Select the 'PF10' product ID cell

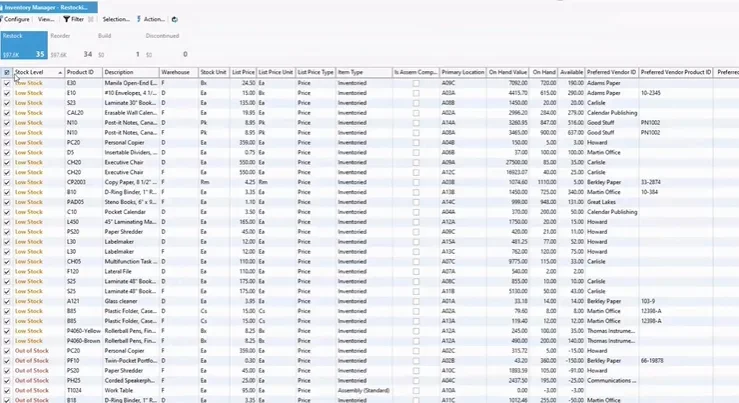click(x=83, y=361)
